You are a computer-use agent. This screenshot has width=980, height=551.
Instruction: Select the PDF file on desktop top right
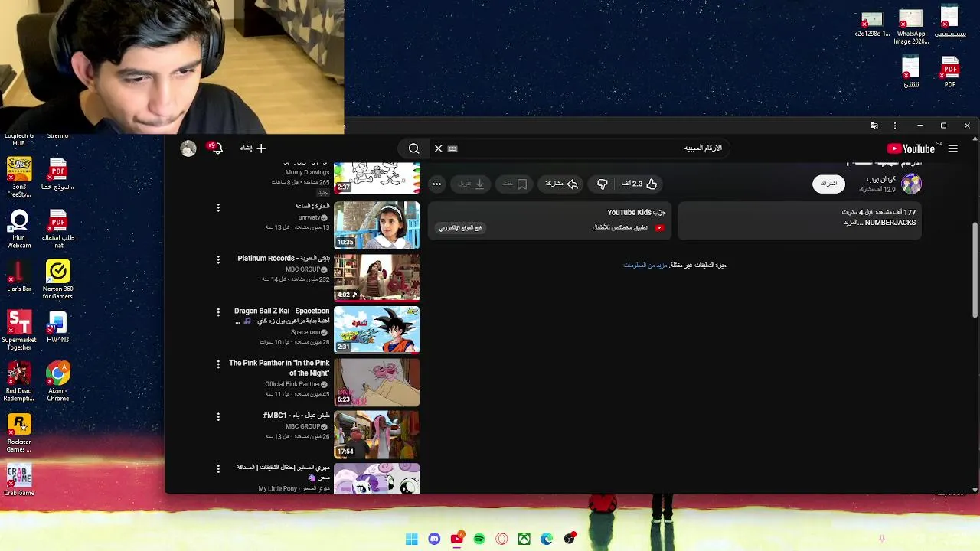950,73
